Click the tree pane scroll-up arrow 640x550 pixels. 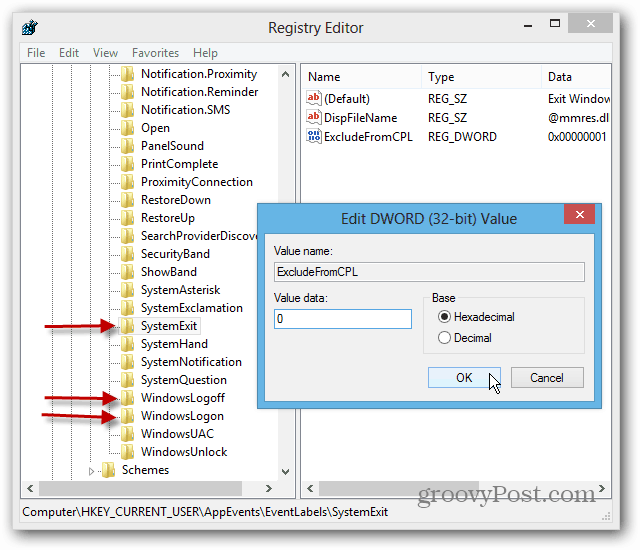[286, 74]
